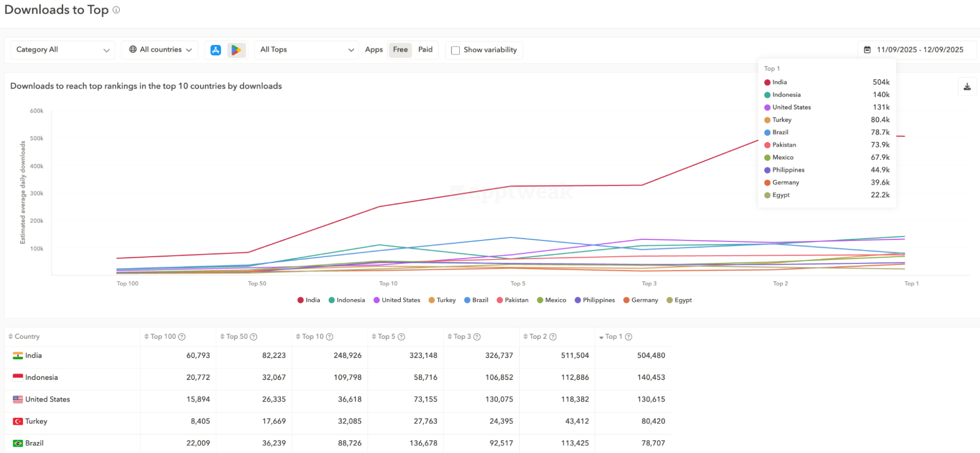Screen dimensions: 980x453
Task: Click the United States flag icon
Action: point(18,400)
